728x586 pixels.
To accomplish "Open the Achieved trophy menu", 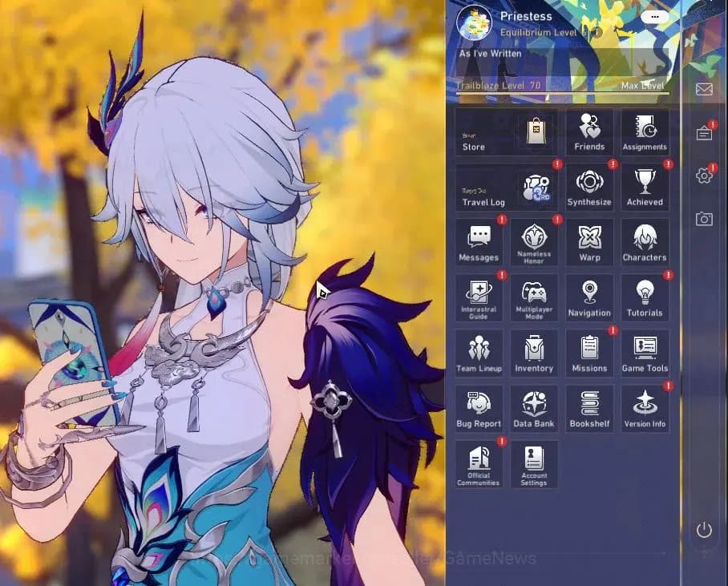I will pyautogui.click(x=645, y=188).
